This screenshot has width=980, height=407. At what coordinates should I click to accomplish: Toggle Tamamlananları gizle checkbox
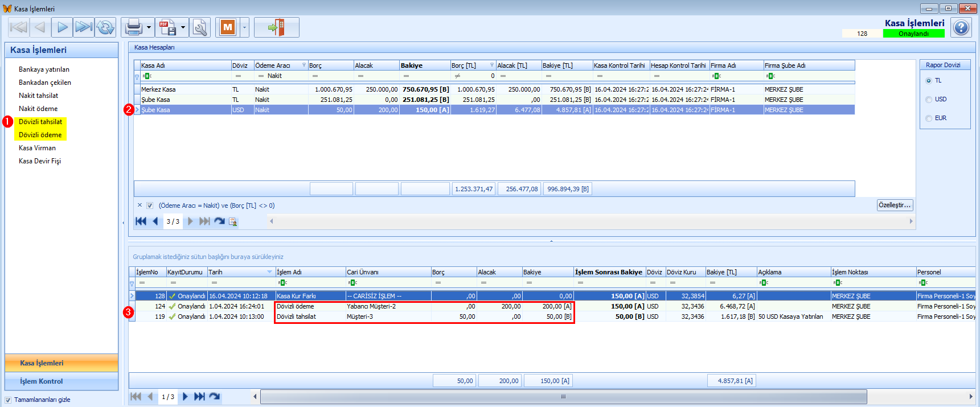pos(8,400)
